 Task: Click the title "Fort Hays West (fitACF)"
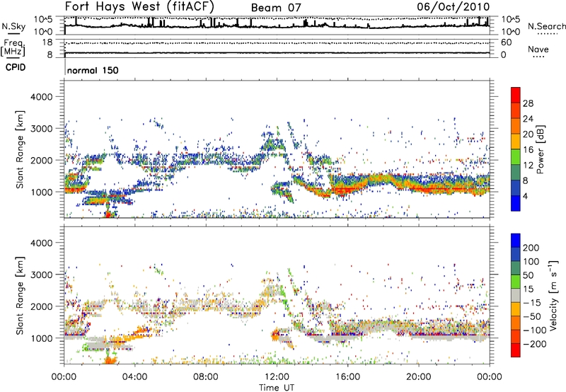[139, 6]
